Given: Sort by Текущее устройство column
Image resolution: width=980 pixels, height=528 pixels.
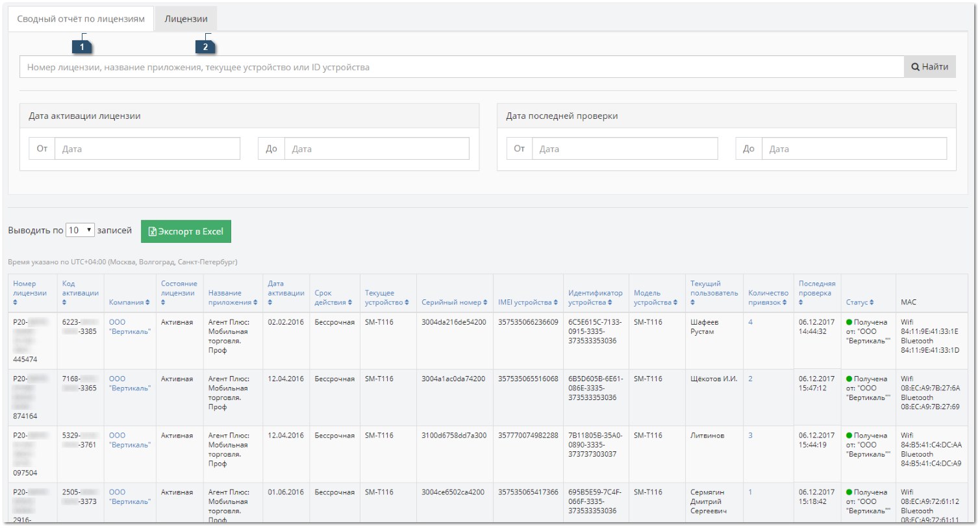Looking at the screenshot, I should pyautogui.click(x=386, y=297).
